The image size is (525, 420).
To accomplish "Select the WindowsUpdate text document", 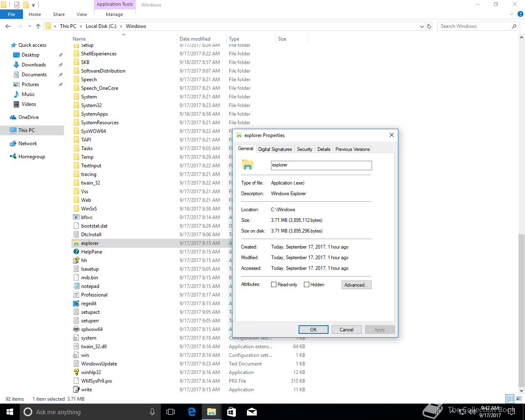I will point(99,364).
